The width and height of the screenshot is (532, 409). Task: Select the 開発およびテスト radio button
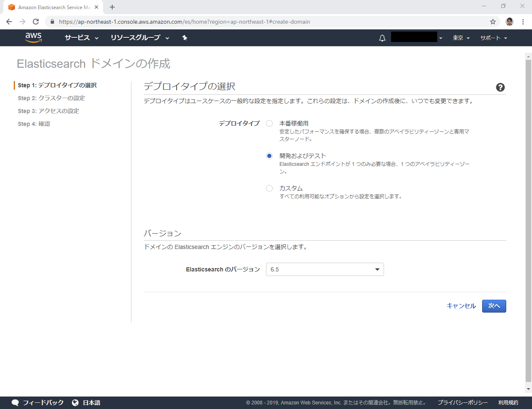[x=269, y=156]
